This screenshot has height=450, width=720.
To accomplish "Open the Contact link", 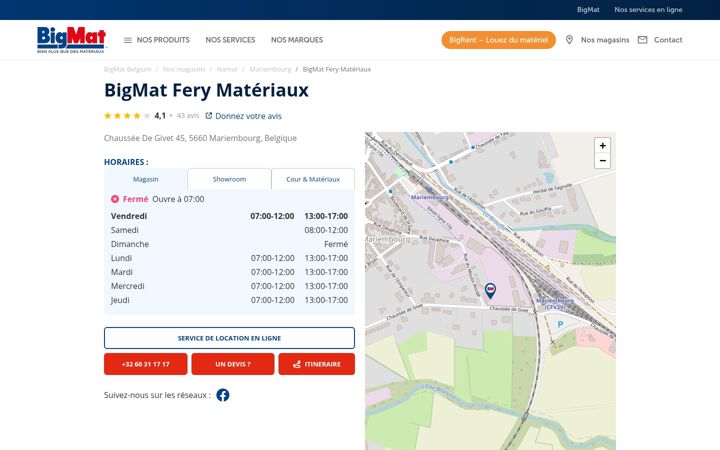I will 668,40.
